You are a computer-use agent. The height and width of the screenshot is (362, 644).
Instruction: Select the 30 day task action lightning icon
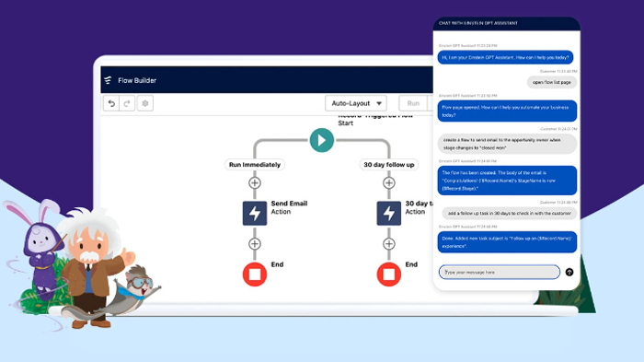388,213
